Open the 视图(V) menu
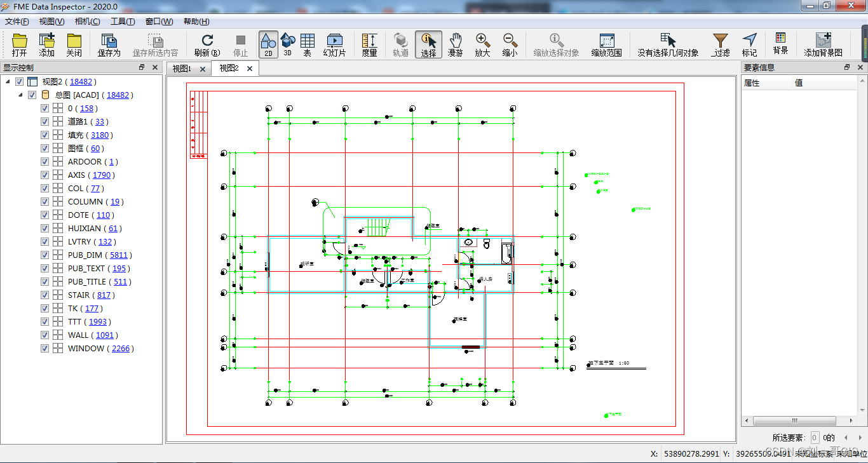 click(x=52, y=22)
